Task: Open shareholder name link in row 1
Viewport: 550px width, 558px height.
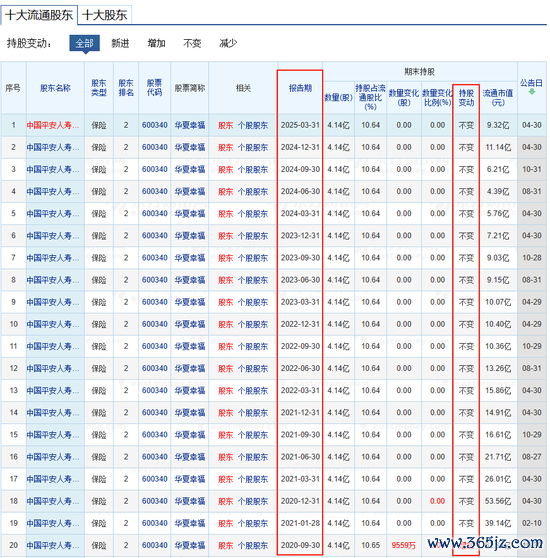Action: [53, 125]
